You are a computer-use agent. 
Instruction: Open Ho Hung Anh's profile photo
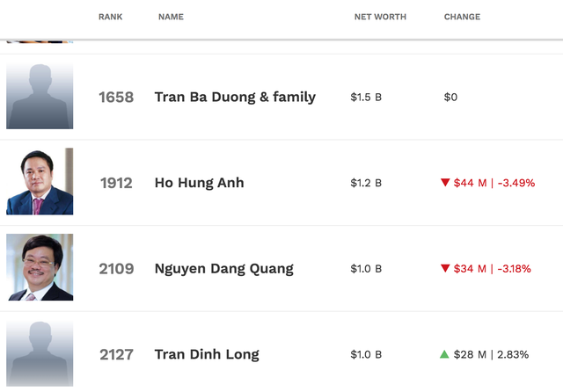[x=40, y=182]
